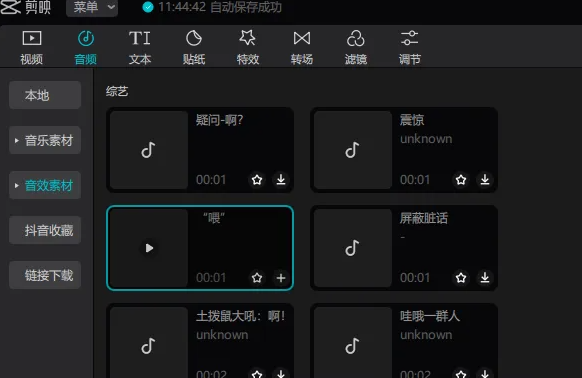The width and height of the screenshot is (582, 378).
Task: Preview the 哇哦一群人 sound thumbnail
Action: pyautogui.click(x=353, y=342)
